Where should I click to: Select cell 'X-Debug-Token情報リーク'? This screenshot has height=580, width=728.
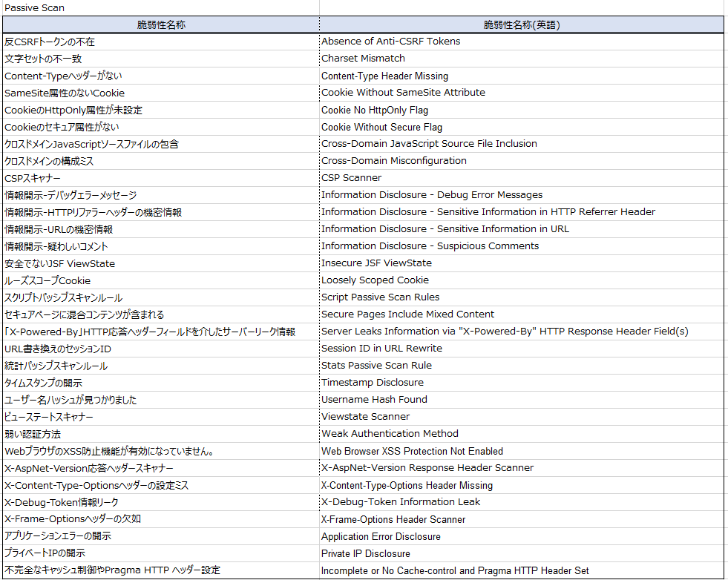coord(160,502)
